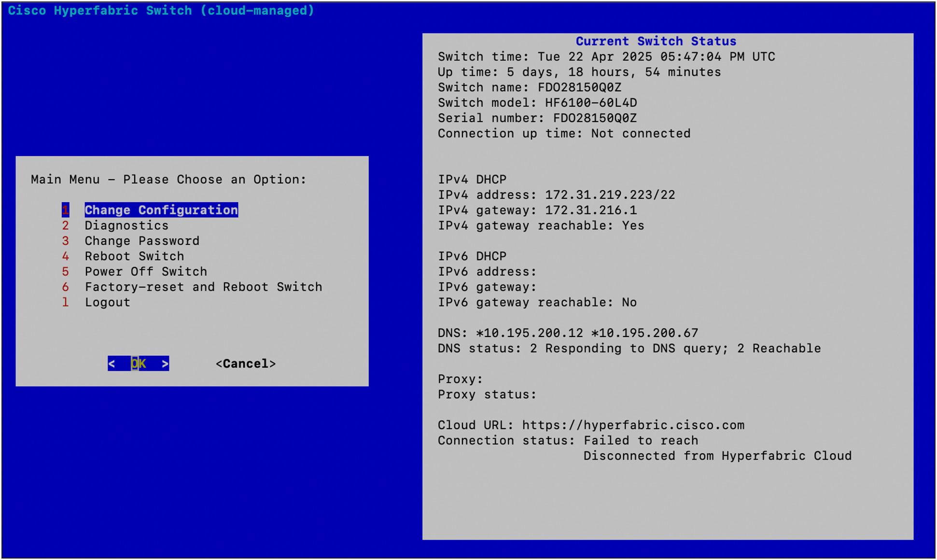Click the IPv4 DHCP label

tap(472, 180)
